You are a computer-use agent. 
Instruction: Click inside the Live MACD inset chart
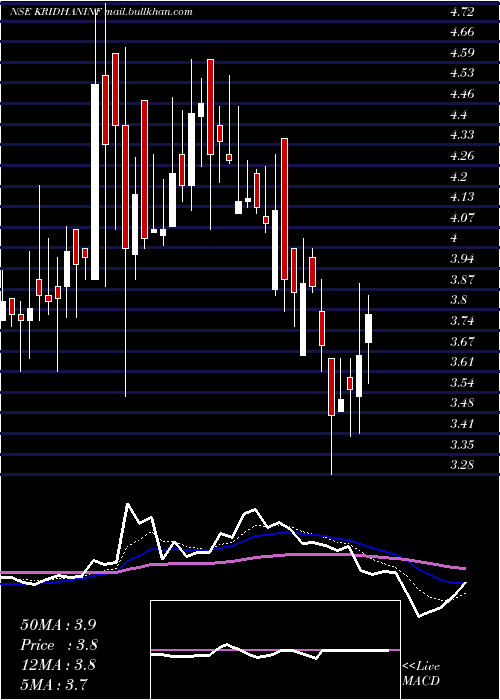pyautogui.click(x=275, y=650)
